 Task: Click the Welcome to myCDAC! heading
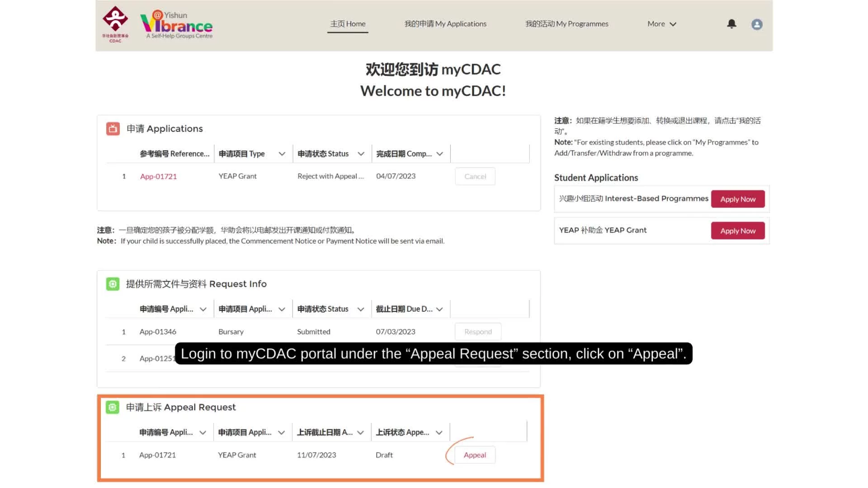point(433,91)
